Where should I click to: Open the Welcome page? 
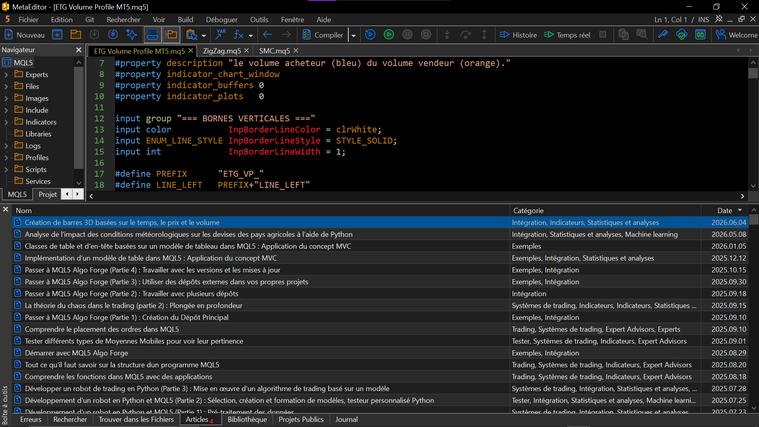tap(737, 35)
